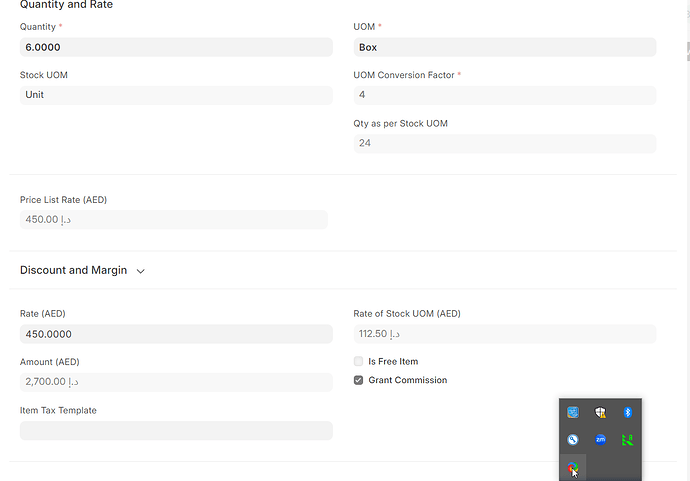Image resolution: width=690 pixels, height=481 pixels.
Task: Click the blue key tray icon
Action: [573, 440]
